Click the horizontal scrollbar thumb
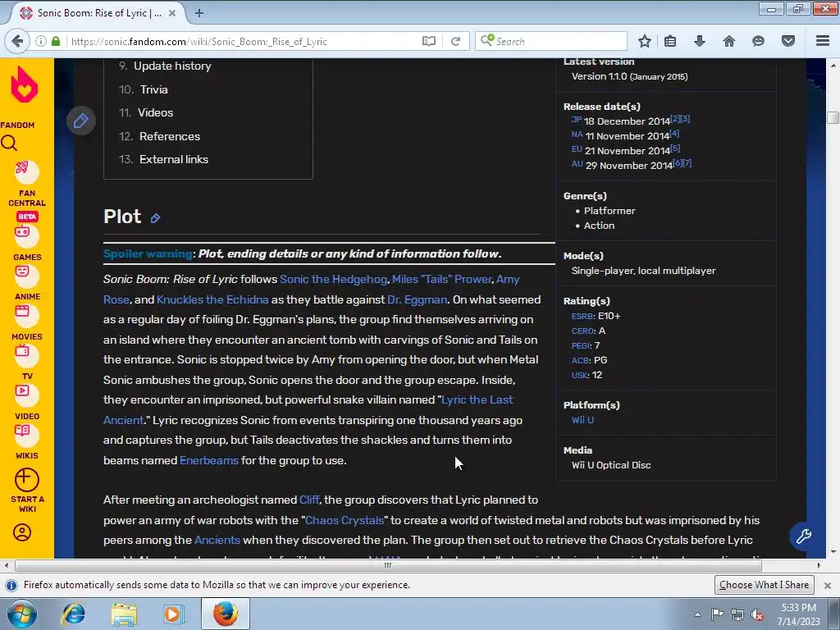This screenshot has height=630, width=840. [388, 564]
